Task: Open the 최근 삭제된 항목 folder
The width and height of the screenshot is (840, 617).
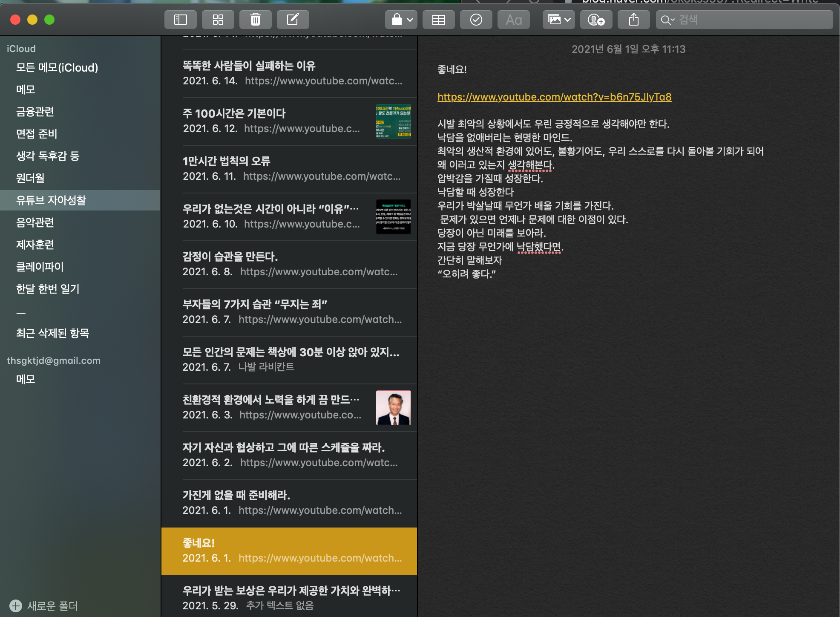Action: click(x=53, y=333)
